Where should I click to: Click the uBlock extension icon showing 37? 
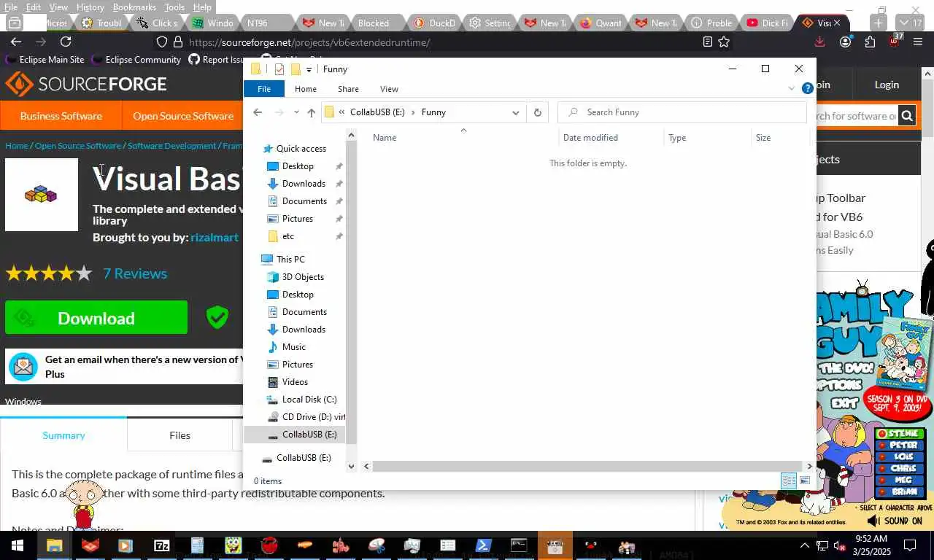(x=895, y=41)
